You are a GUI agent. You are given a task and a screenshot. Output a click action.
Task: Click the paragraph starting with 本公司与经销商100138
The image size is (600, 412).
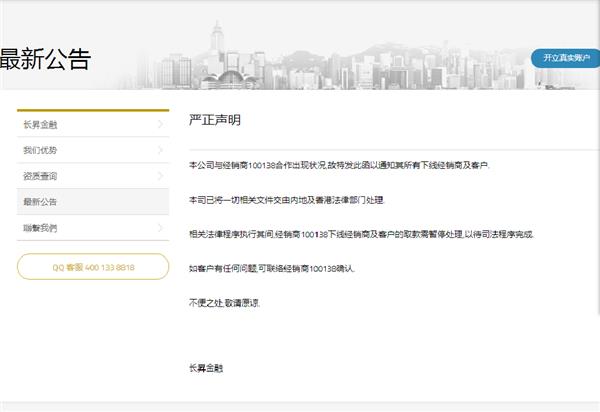340,164
